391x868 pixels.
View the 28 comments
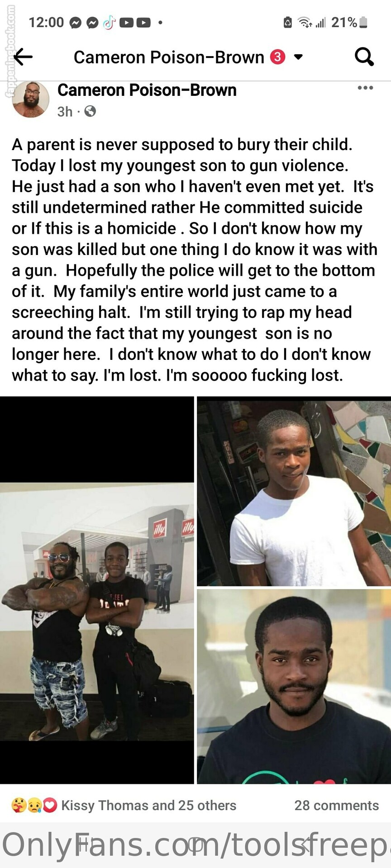337,805
